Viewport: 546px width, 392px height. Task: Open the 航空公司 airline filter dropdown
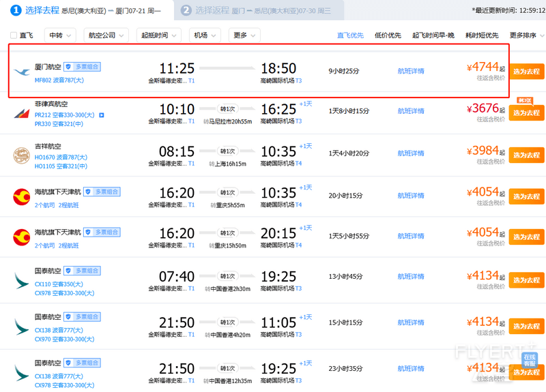(106, 35)
